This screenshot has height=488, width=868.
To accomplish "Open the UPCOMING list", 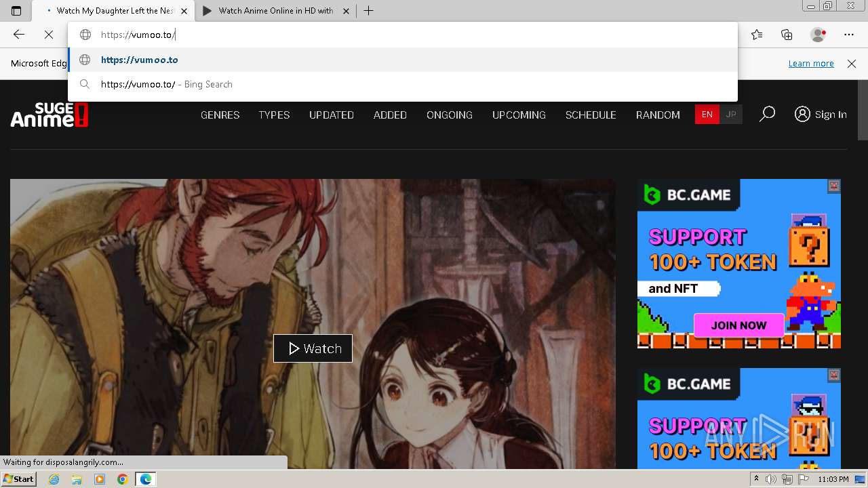I will click(x=519, y=115).
